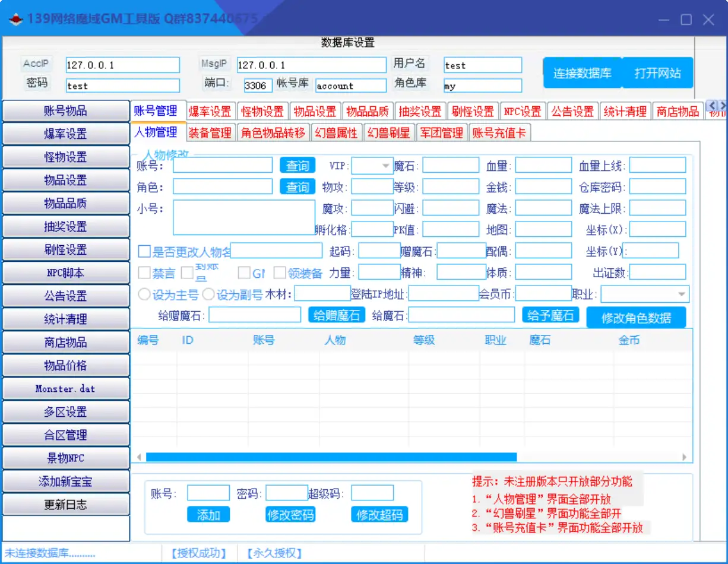Open the 账号物品 sidebar panel
The height and width of the screenshot is (564, 728).
pyautogui.click(x=65, y=111)
